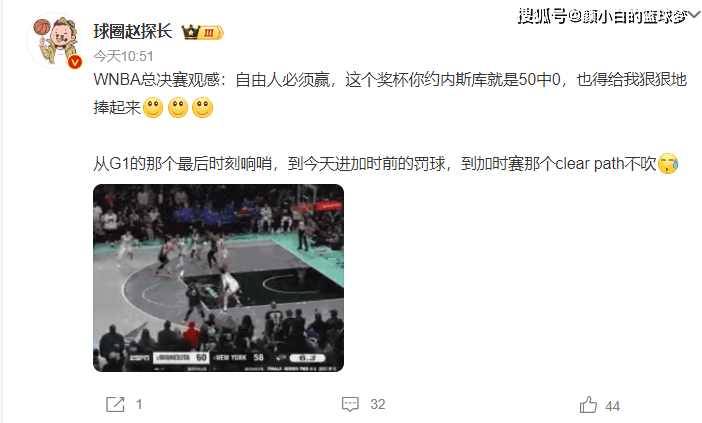Click the post text mentioning clear path
The image size is (702, 423).
[x=386, y=164]
